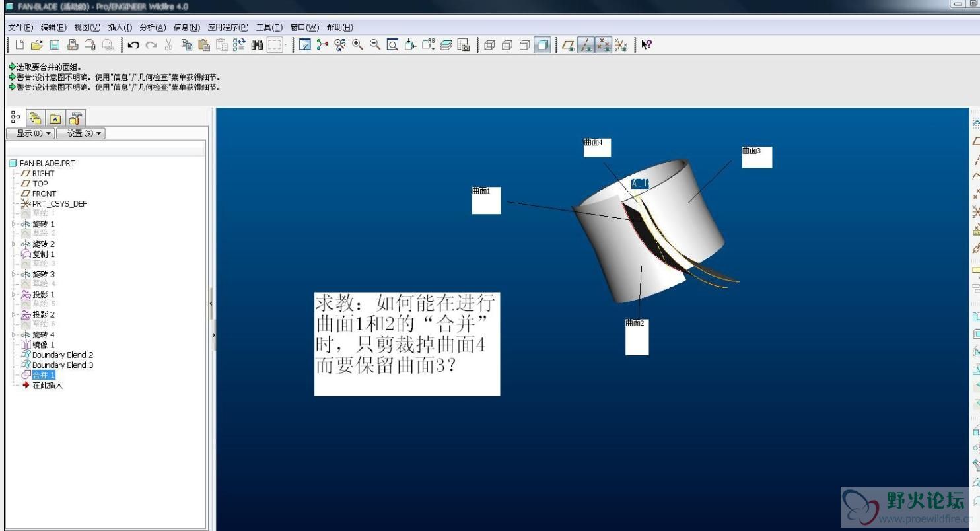The height and width of the screenshot is (531, 980).
Task: Select Boundary Blend 2 feature
Action: (x=63, y=355)
